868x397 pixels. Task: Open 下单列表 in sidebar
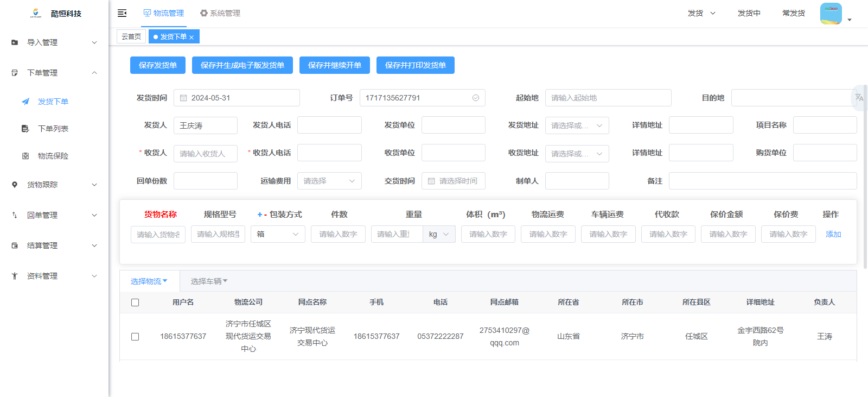click(53, 129)
